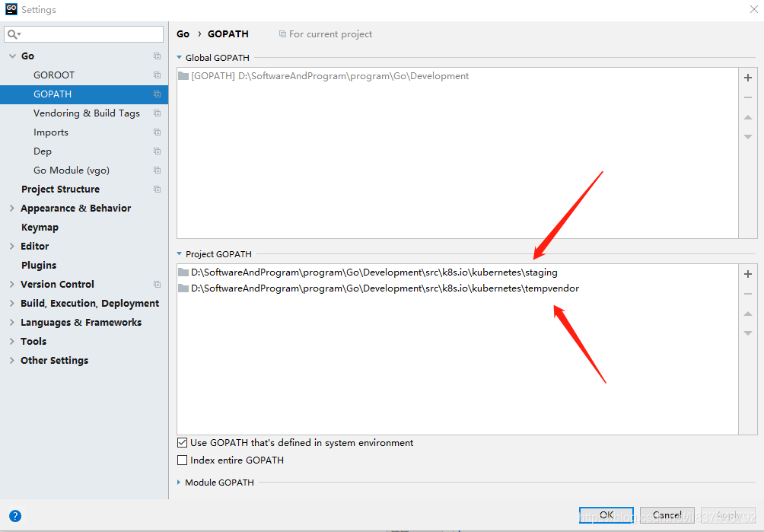Image resolution: width=764 pixels, height=532 pixels.
Task: Add a path with Global GOPATH plus icon
Action: coord(748,78)
